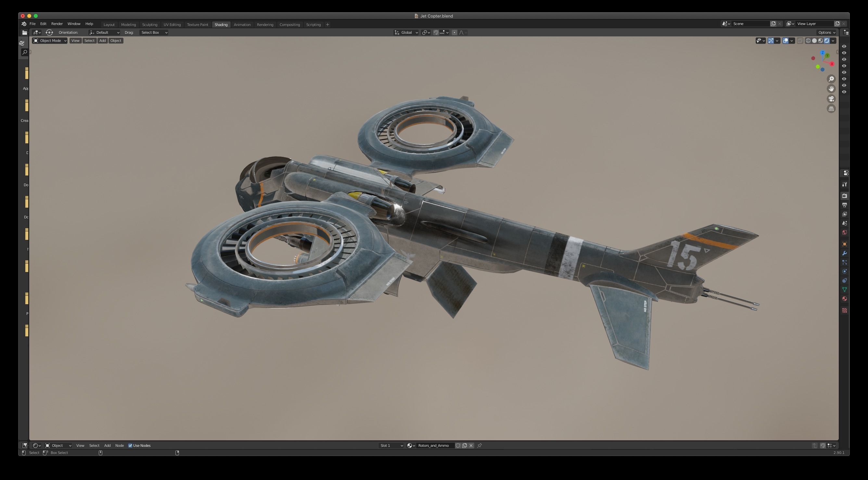Switch to the Layout workspace tab
This screenshot has width=868, height=480.
[109, 25]
